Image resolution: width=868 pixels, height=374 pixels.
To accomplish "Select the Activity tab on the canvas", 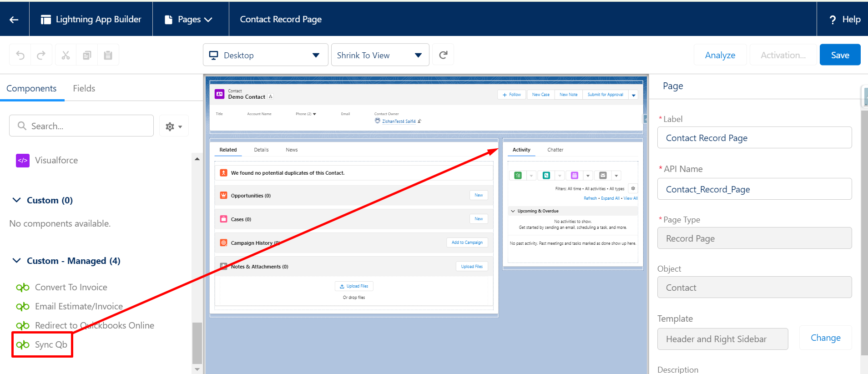I will tap(521, 150).
